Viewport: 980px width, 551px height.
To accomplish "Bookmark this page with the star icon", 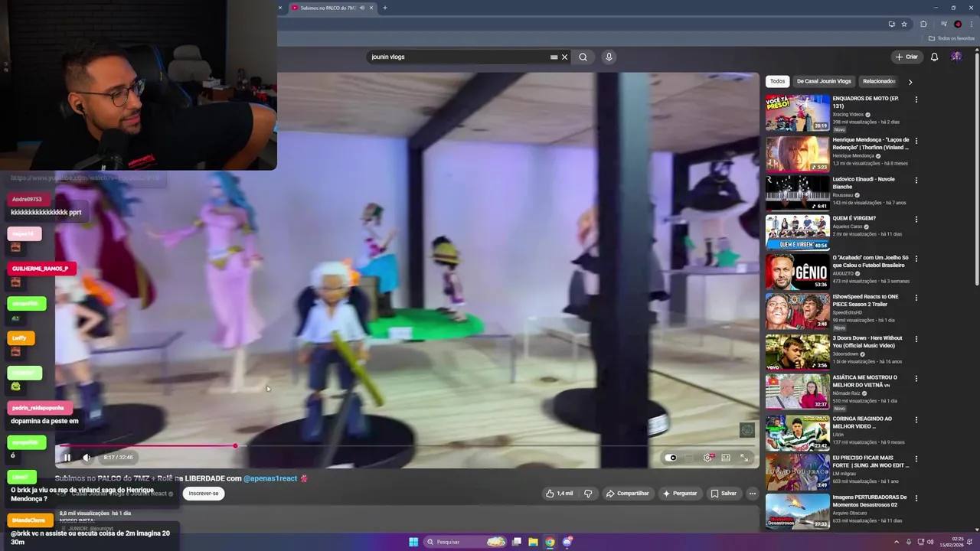I will (x=904, y=24).
